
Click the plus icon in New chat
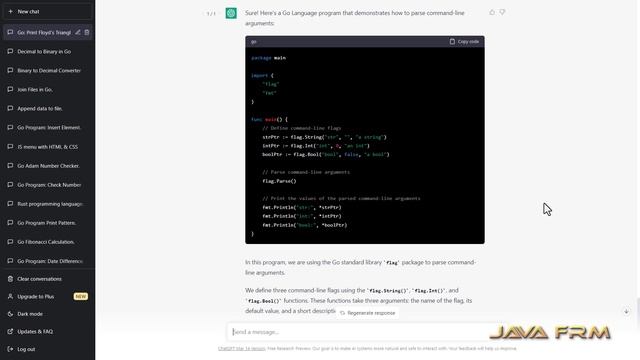[10, 11]
